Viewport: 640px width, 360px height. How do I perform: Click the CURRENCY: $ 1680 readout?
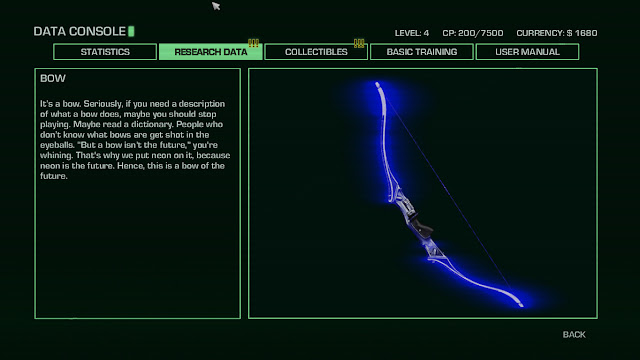557,33
